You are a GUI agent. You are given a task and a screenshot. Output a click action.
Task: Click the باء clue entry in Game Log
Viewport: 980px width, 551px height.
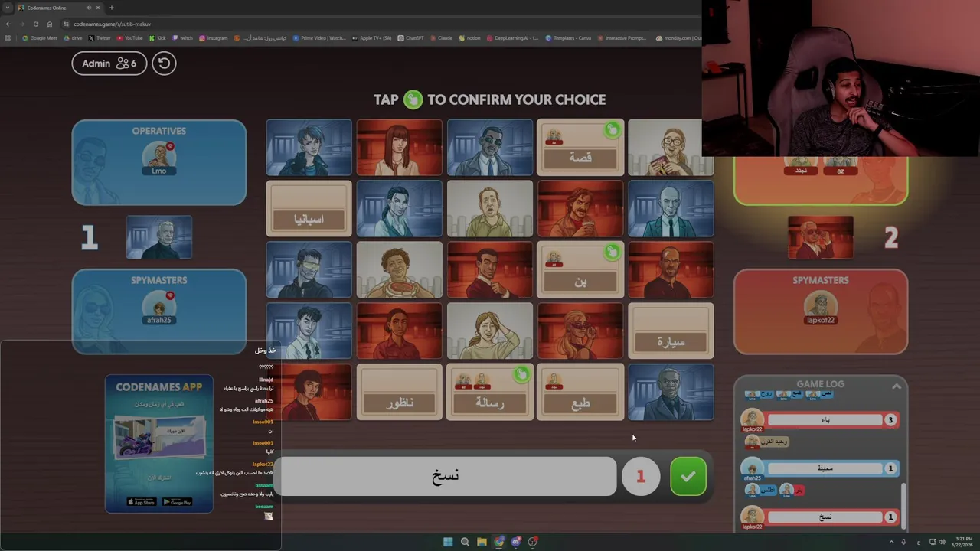point(825,419)
